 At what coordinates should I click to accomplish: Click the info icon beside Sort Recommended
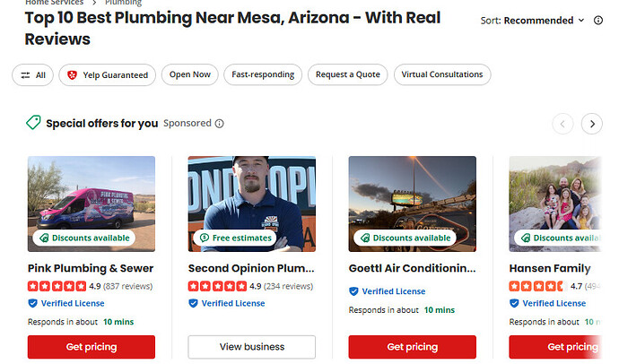coord(598,20)
